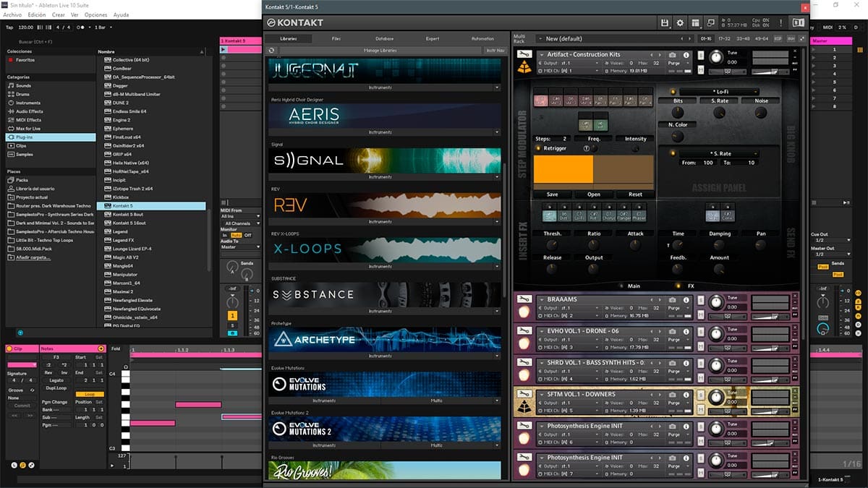Click the camera icon on BRAAAMS instrument
Screen dimensions: 868x488
673,299
